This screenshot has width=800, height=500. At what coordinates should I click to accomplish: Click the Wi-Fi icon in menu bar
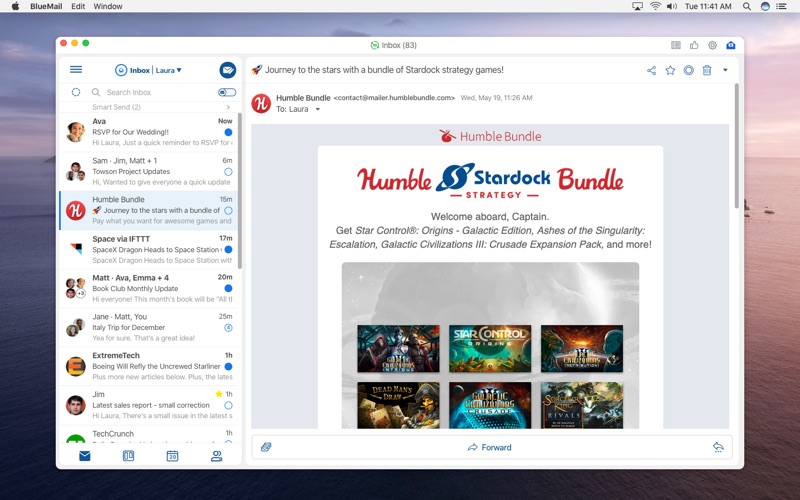click(655, 6)
